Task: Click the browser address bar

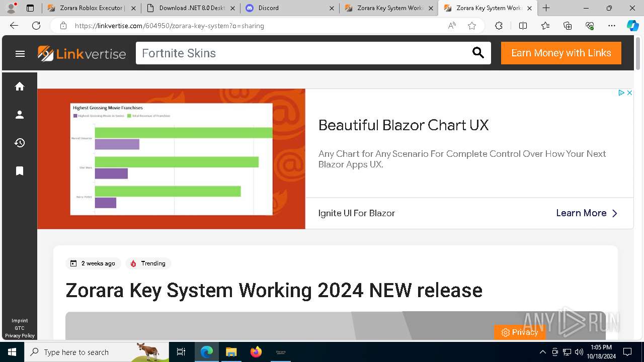Action: point(257,26)
